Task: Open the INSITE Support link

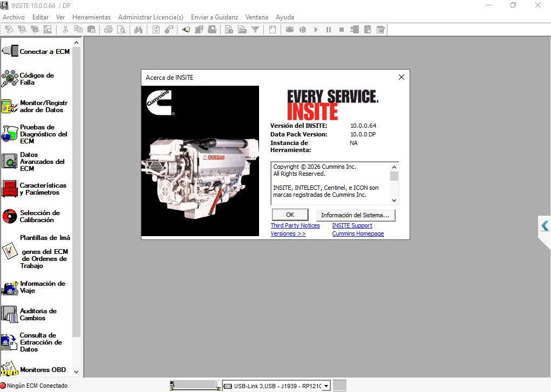Action: (352, 225)
